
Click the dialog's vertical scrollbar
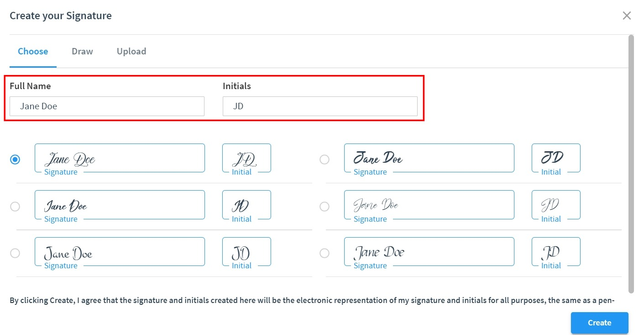coord(631,164)
